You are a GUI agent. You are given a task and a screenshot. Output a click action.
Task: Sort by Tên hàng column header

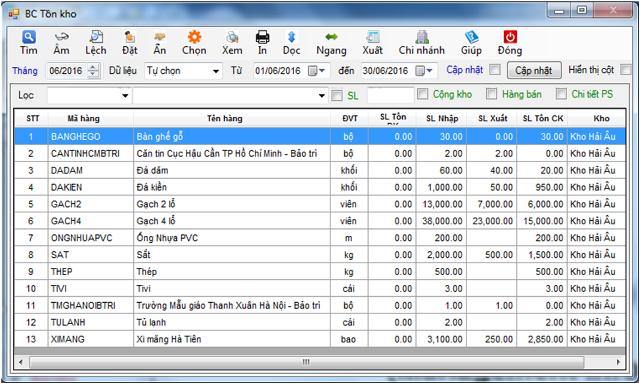pos(224,118)
